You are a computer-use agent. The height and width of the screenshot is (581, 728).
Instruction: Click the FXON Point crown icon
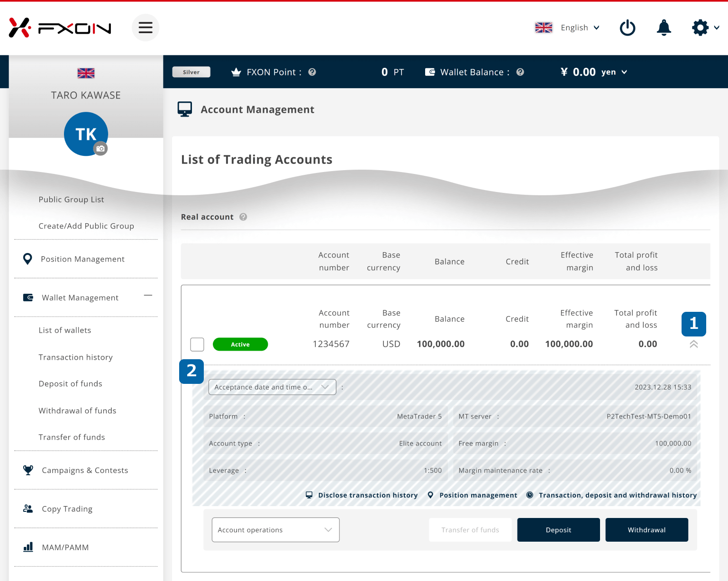[x=236, y=72]
